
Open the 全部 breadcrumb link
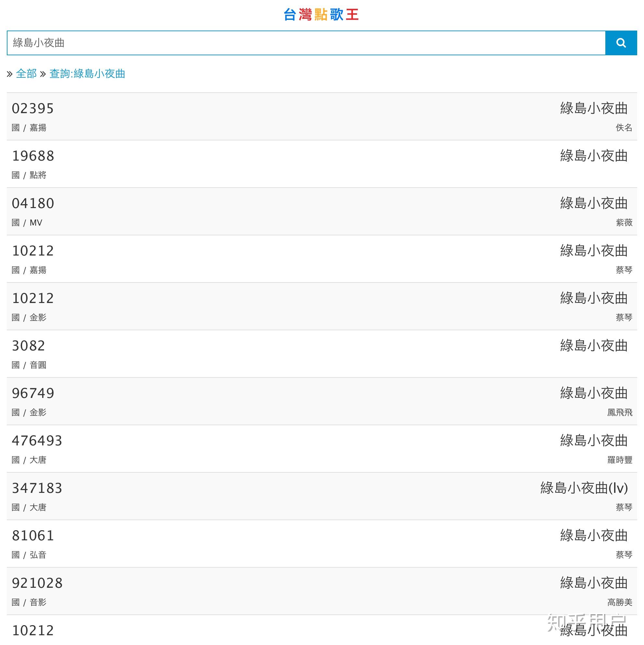coord(26,73)
